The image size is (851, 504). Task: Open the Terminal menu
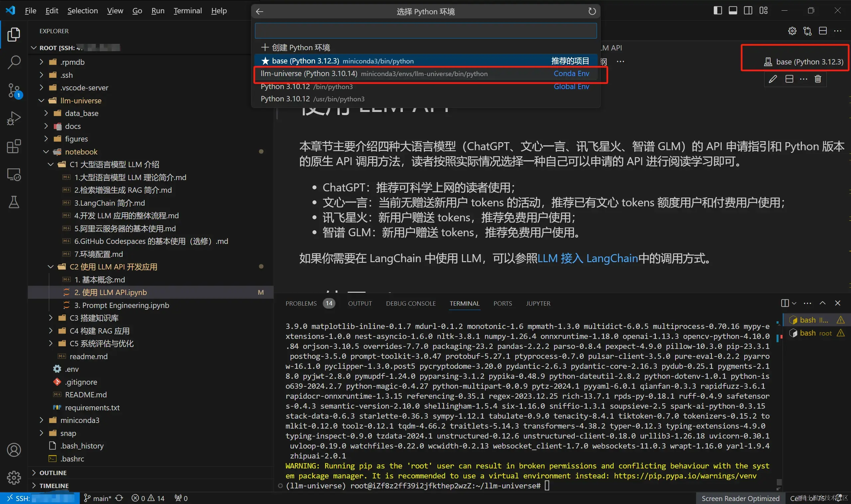187,11
